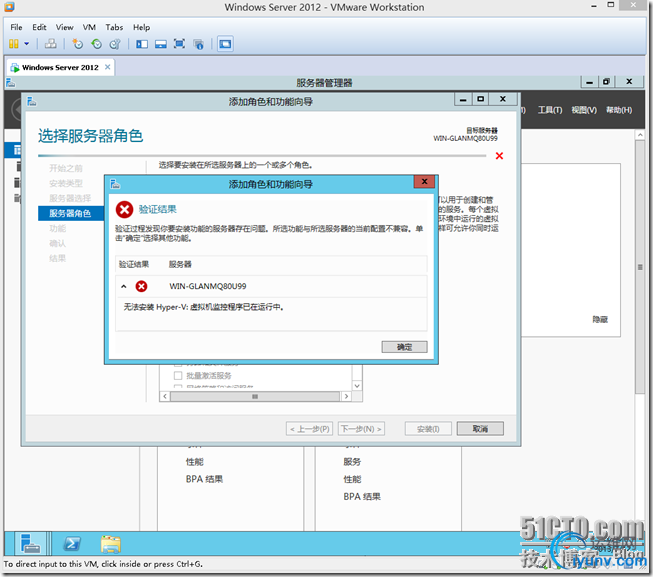Open BPA 结果 in the left tile

[x=204, y=479]
